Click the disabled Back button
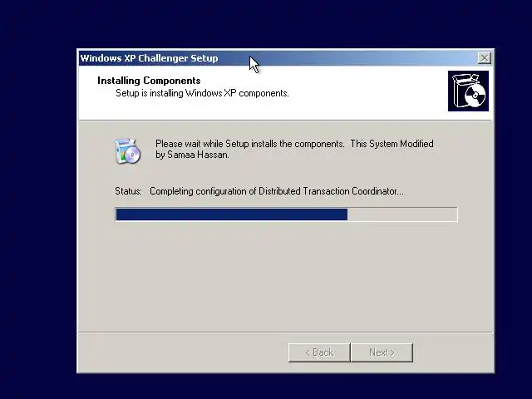The image size is (532, 399). tap(319, 352)
